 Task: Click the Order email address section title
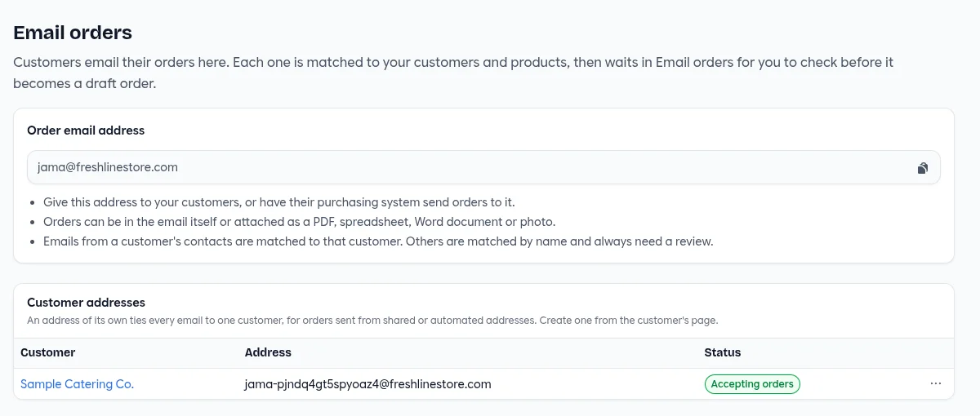[86, 131]
